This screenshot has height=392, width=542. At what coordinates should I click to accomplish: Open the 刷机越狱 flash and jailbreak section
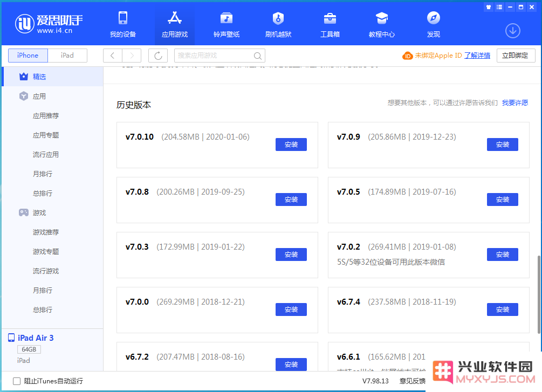pyautogui.click(x=278, y=24)
